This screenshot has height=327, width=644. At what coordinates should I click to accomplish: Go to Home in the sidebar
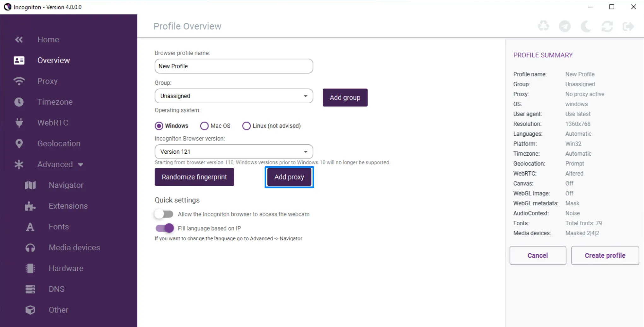click(x=48, y=40)
